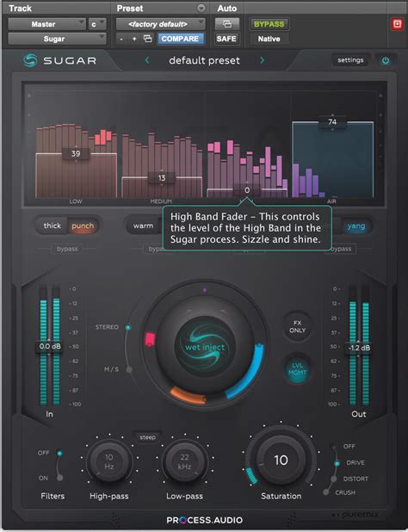Click the blue arc on the main dial

[x=248, y=370]
